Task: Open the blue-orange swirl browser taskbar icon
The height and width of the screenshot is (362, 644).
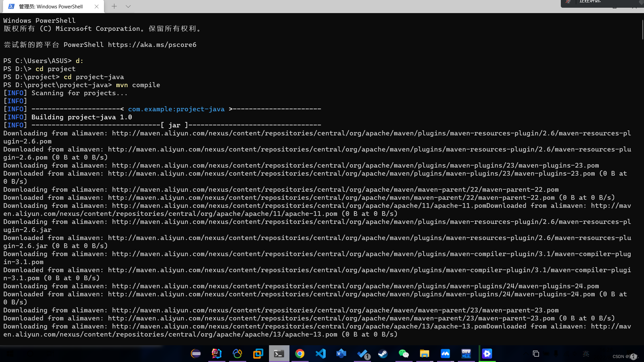Action: pos(237,354)
